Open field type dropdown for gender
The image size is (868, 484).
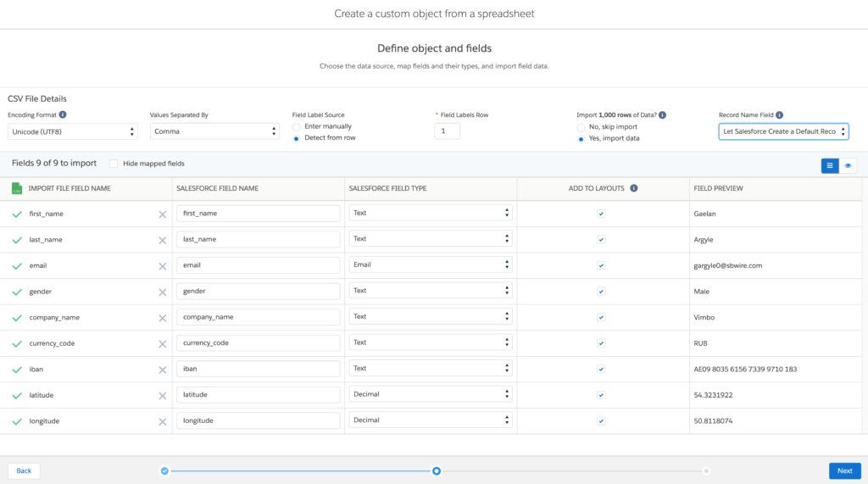click(430, 291)
